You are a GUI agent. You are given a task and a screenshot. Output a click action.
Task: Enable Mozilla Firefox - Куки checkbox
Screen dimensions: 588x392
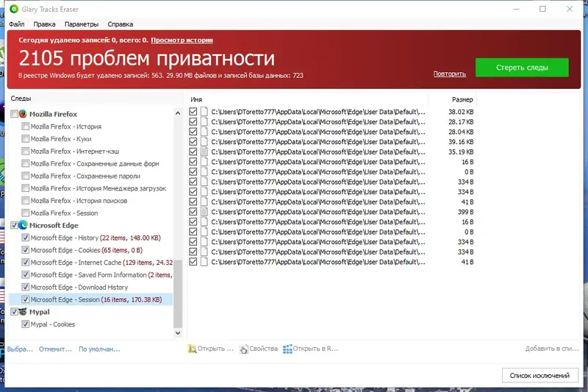[x=25, y=138]
